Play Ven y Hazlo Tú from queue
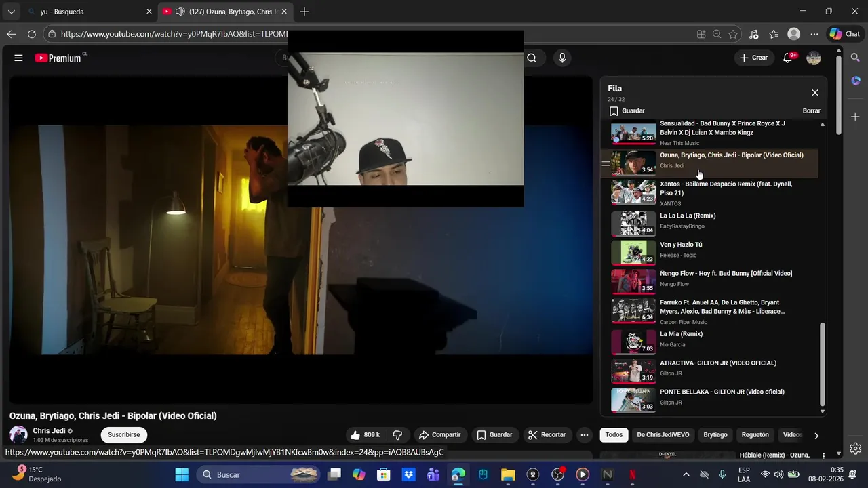Screen dimensions: 868x488 709,251
